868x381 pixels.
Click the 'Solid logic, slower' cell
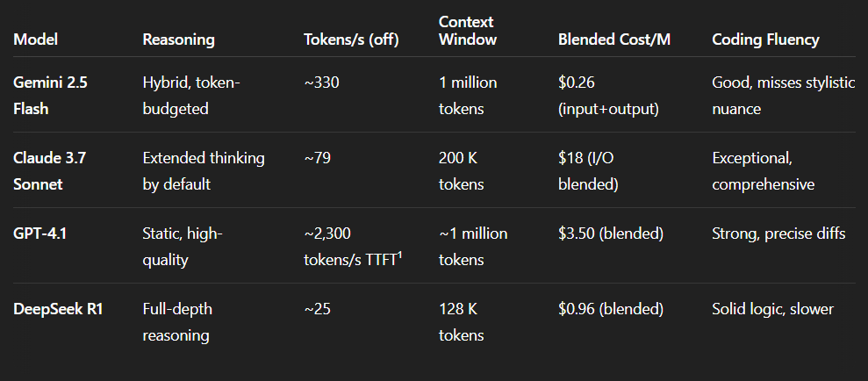772,309
